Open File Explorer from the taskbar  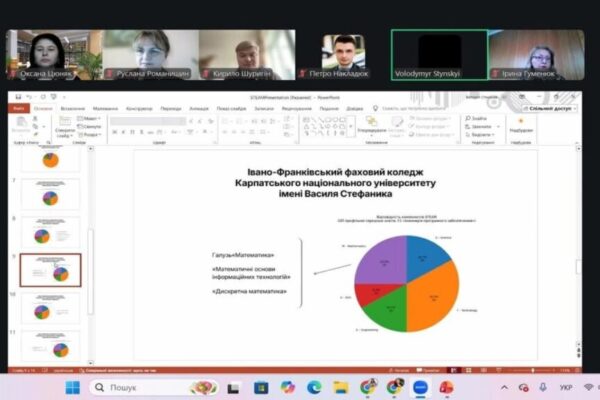click(340, 387)
